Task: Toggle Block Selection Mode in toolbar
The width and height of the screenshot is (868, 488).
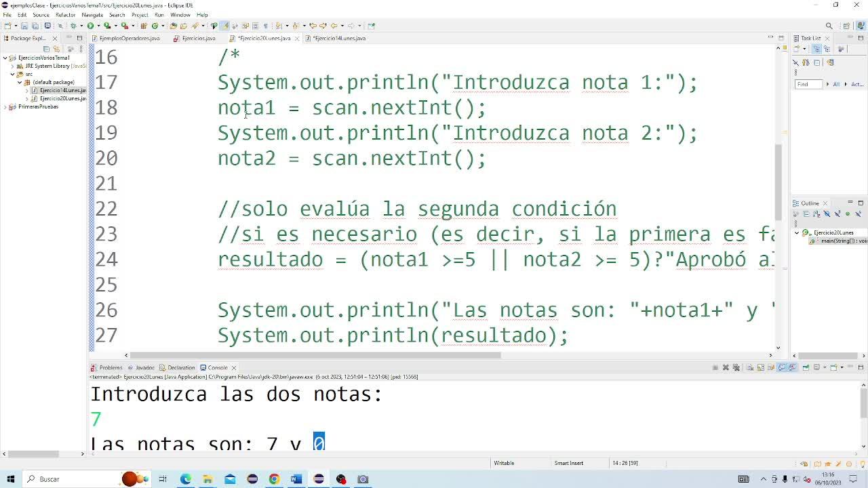Action: click(x=255, y=26)
